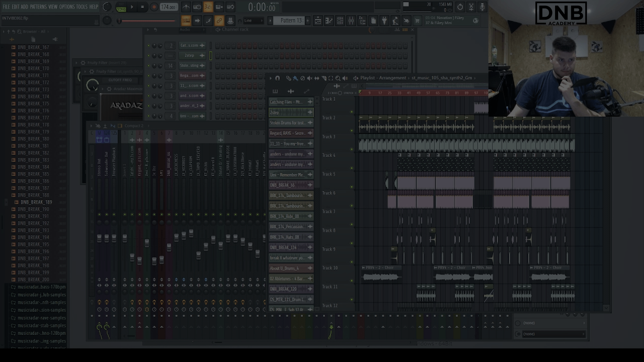Open the channel rack options arrow
The width and height of the screenshot is (644, 362).
148,30
